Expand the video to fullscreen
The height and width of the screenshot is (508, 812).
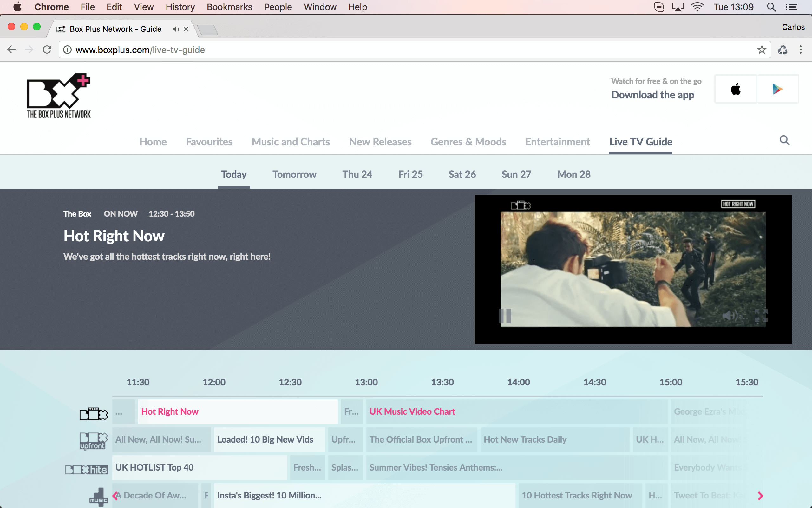[x=761, y=316]
